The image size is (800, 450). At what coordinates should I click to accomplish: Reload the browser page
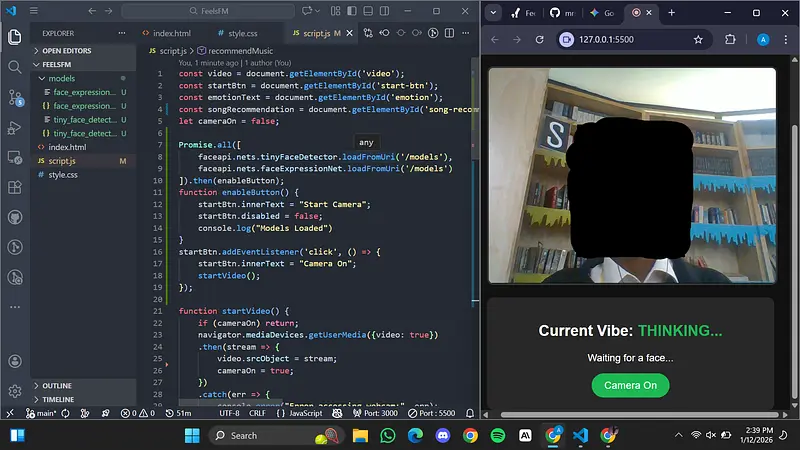pos(540,39)
